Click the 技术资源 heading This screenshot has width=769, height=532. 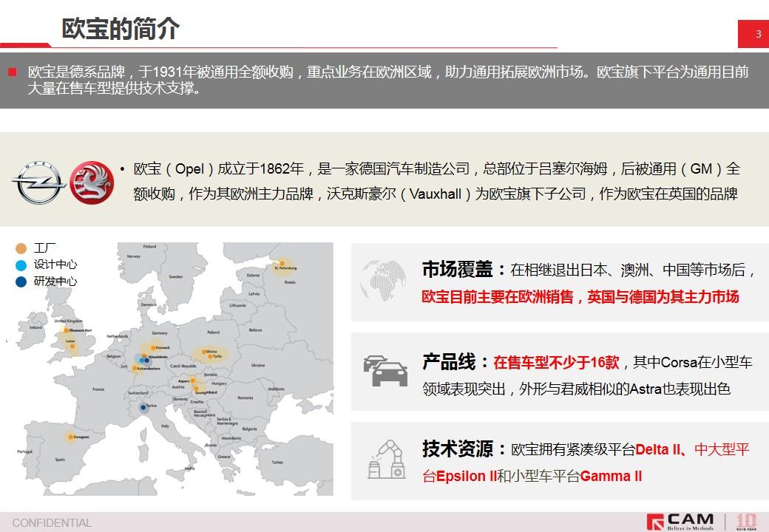(457, 449)
